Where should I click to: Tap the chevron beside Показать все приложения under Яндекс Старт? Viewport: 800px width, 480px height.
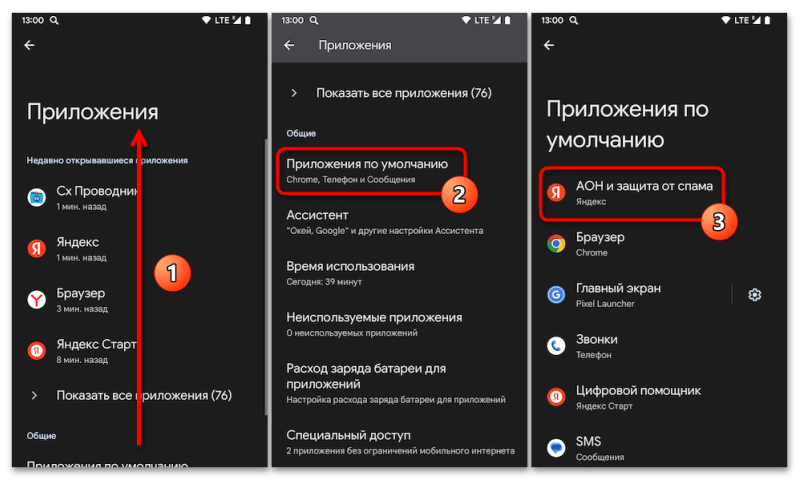34,395
